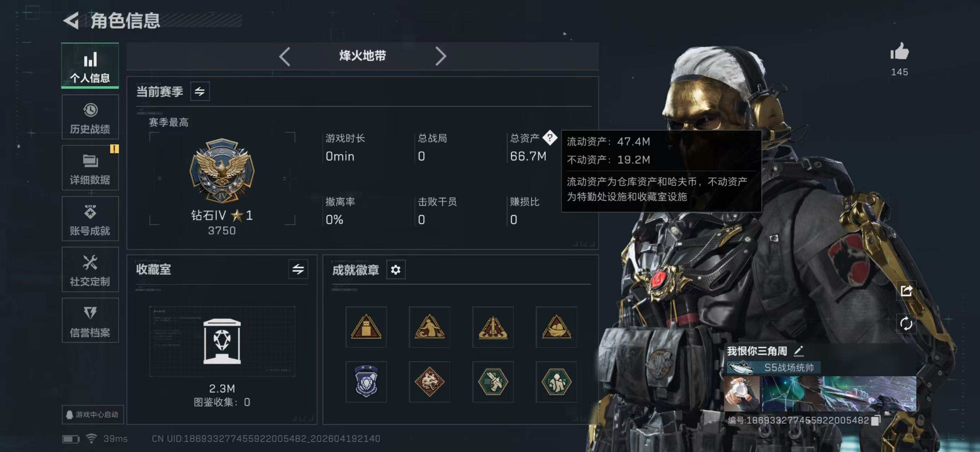This screenshot has height=452, width=980.
Task: Open the 收藏室 display case thumbnail
Action: pyautogui.click(x=222, y=341)
